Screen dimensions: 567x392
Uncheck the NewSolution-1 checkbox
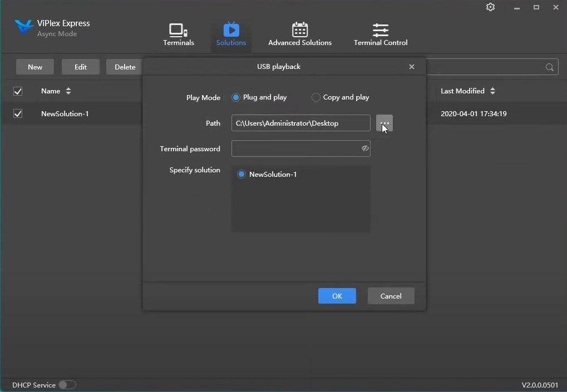click(x=18, y=113)
